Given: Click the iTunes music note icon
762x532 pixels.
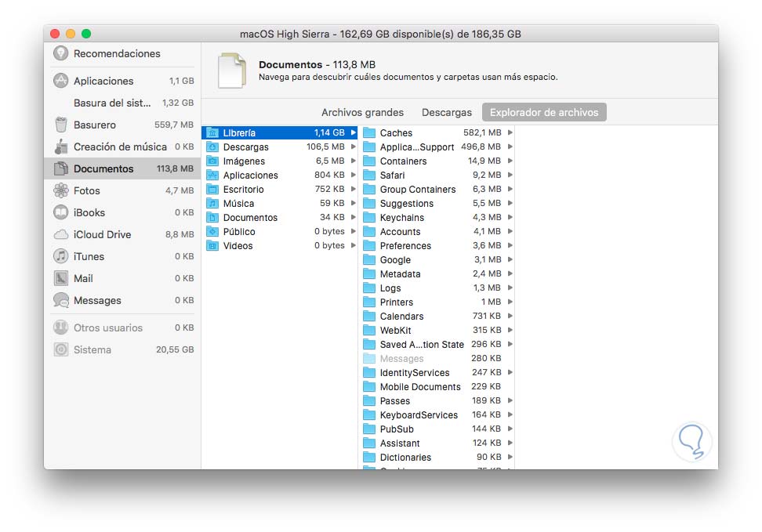Looking at the screenshot, I should coord(60,256).
